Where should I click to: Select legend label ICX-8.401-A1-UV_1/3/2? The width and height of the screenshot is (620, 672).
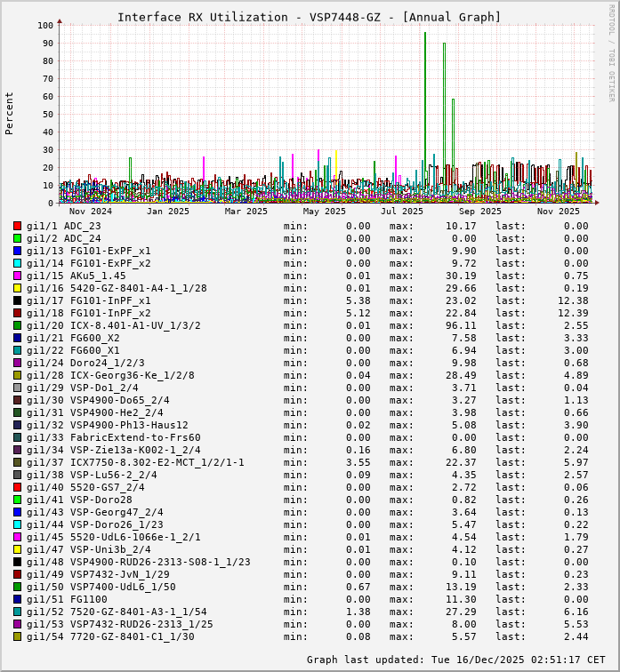click(x=135, y=325)
